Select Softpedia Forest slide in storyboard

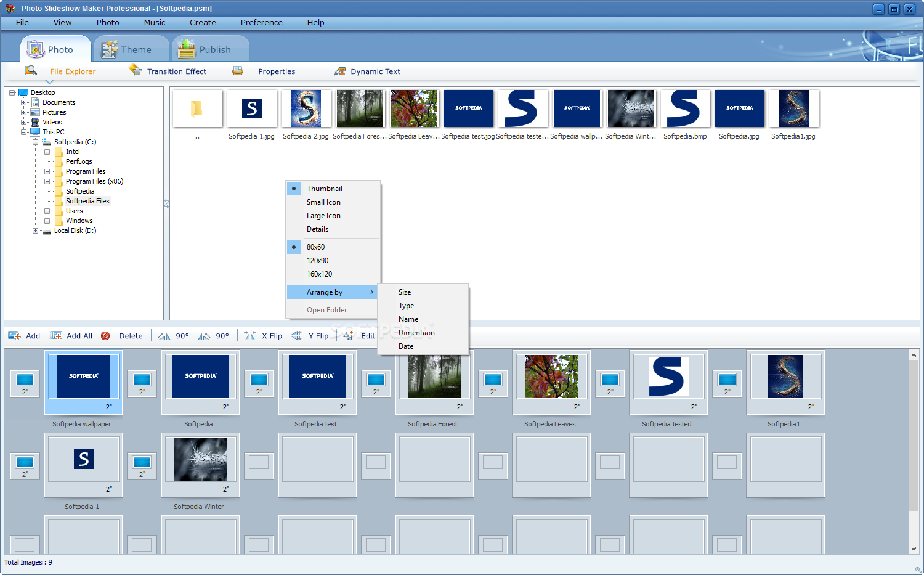(x=434, y=382)
